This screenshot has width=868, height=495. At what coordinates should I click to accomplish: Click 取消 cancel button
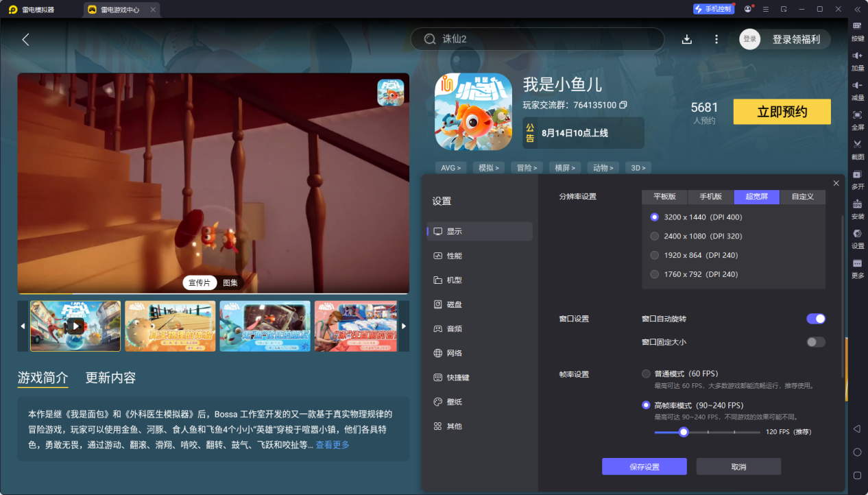[x=738, y=467]
